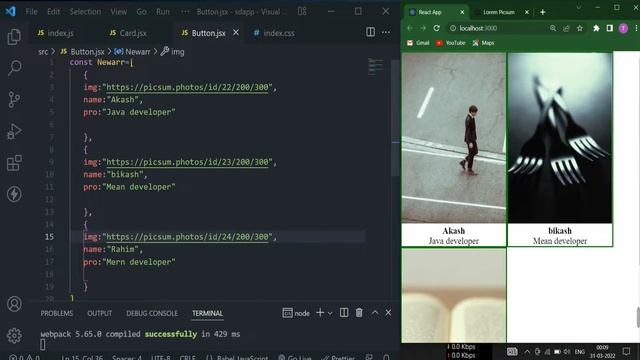Open the Extensions view

point(14,163)
